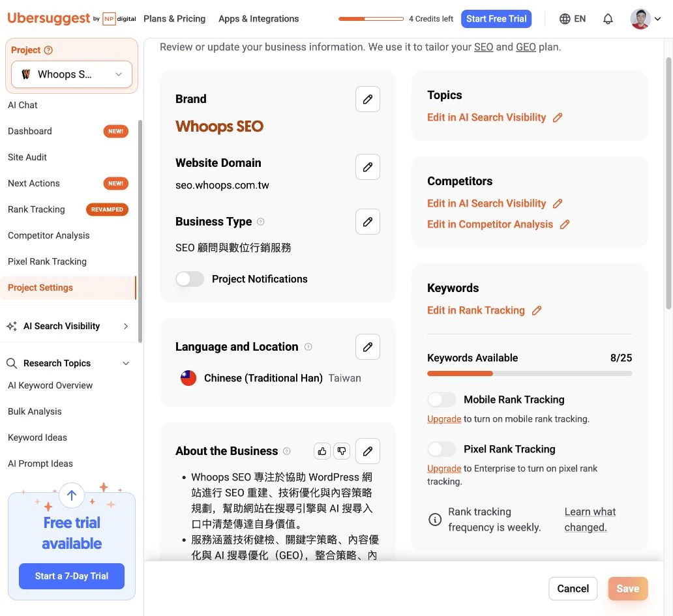Click Business Type info icon

coord(261,222)
